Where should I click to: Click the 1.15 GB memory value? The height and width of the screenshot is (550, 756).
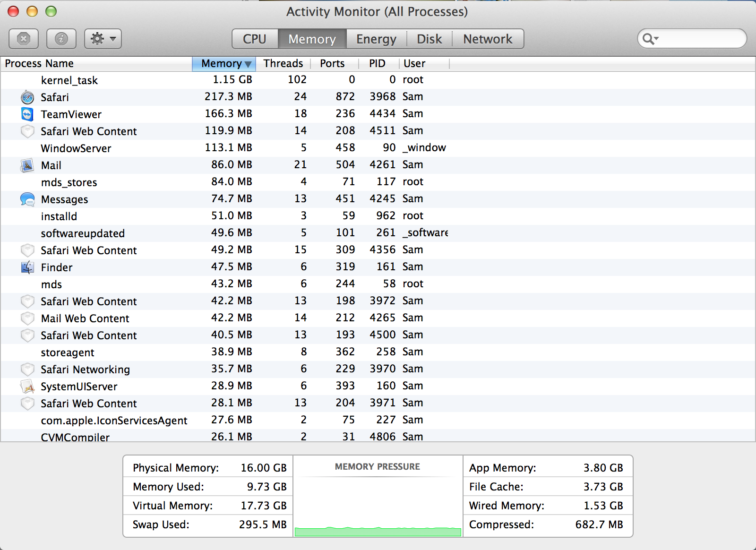[232, 80]
